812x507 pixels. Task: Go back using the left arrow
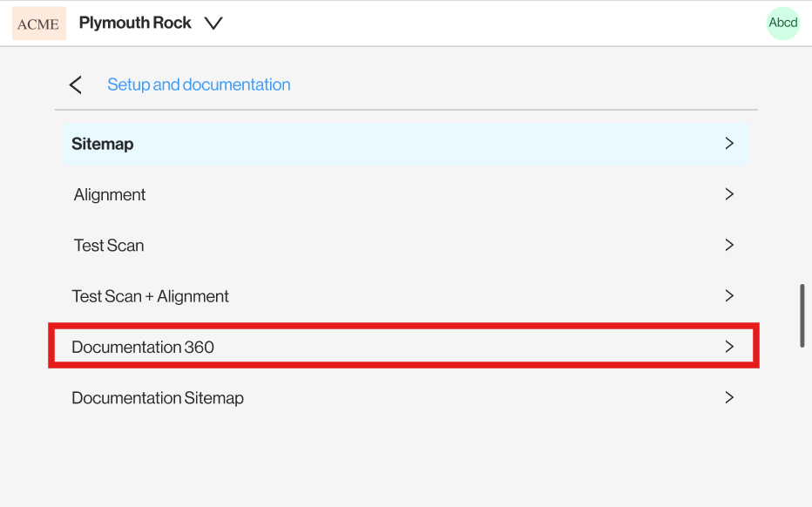coord(76,84)
